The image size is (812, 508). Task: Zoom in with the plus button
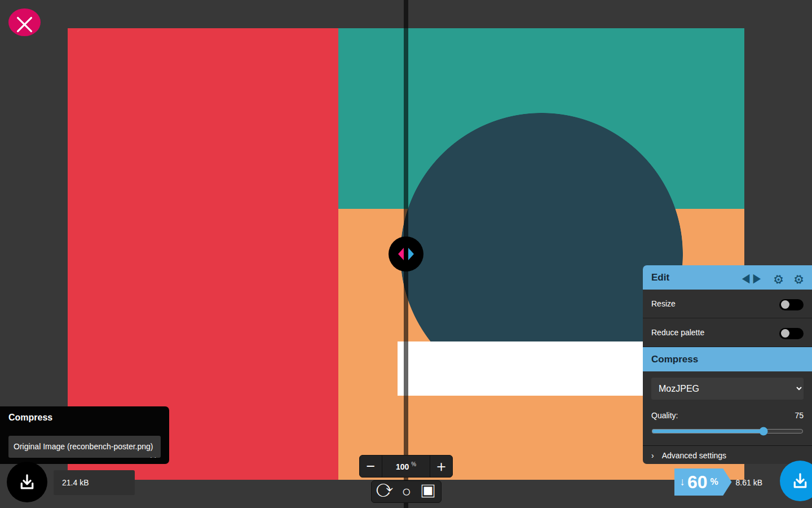pyautogui.click(x=442, y=466)
